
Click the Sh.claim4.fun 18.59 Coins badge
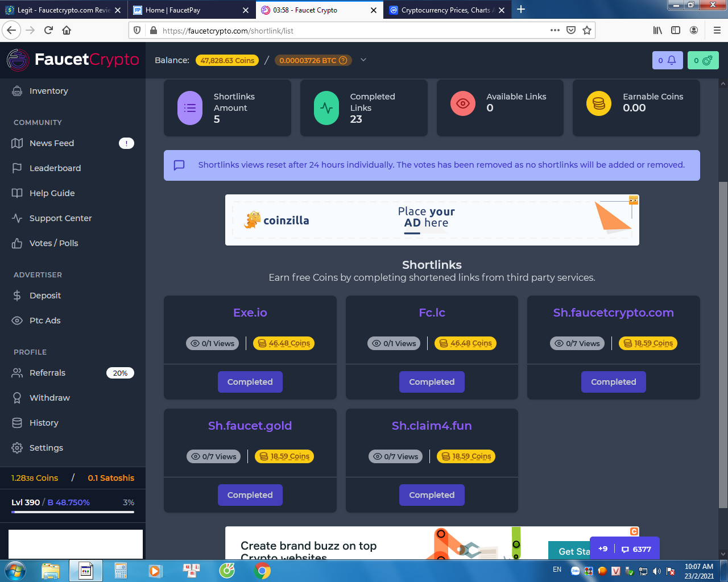466,456
